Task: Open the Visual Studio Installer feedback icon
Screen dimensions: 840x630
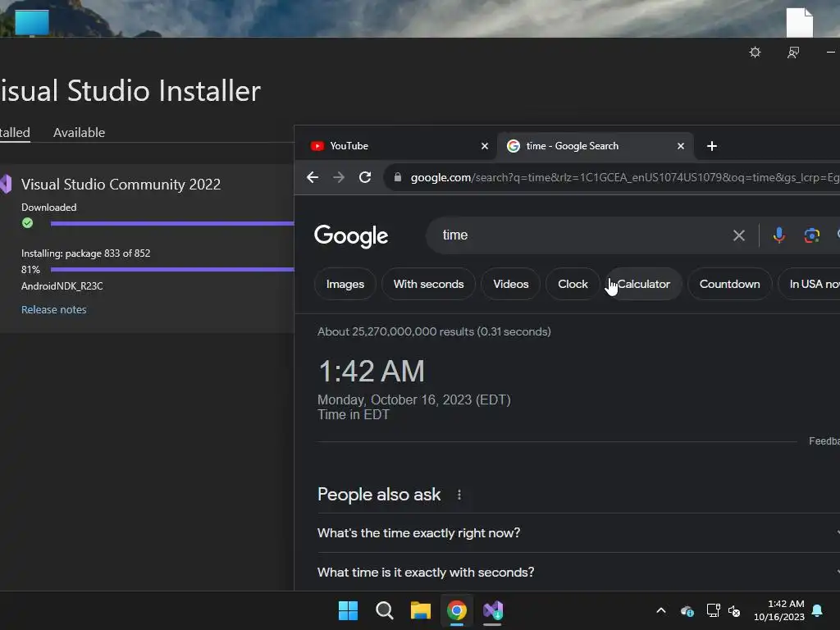Action: pyautogui.click(x=793, y=52)
